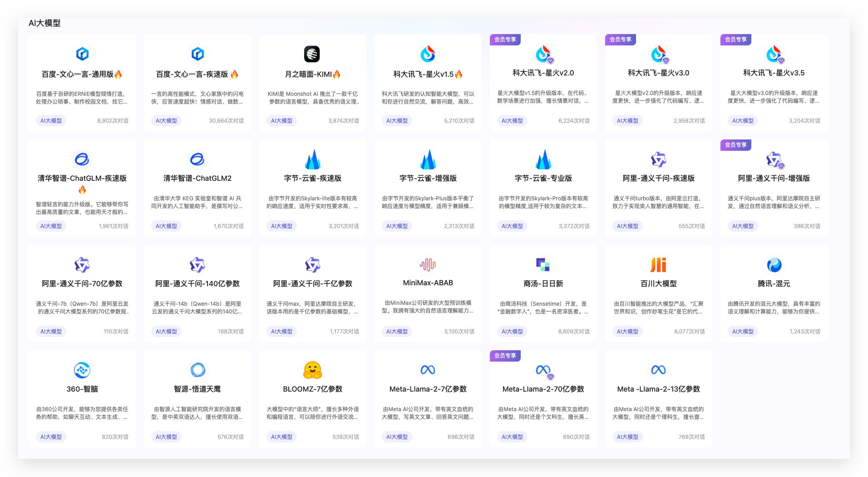Image resolution: width=868 pixels, height=477 pixels.
Task: Open the 腾讯-混元 blue sphere icon
Action: (774, 264)
